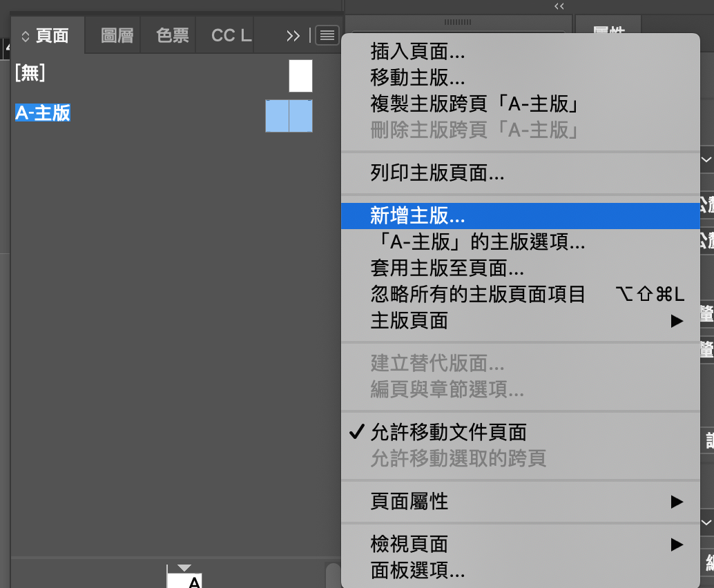Click the page A thumbnail at bottom
The image size is (714, 588).
click(x=184, y=580)
